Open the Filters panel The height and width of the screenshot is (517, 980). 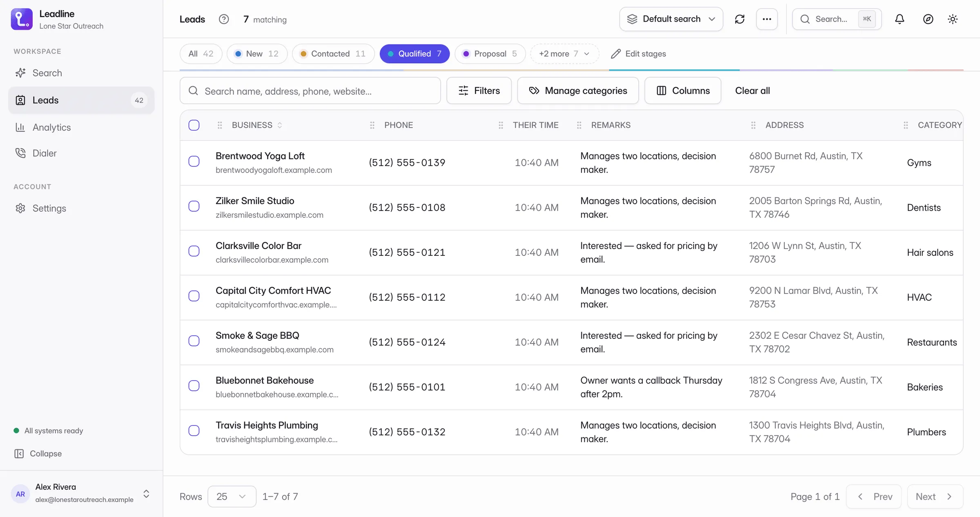[x=479, y=91]
